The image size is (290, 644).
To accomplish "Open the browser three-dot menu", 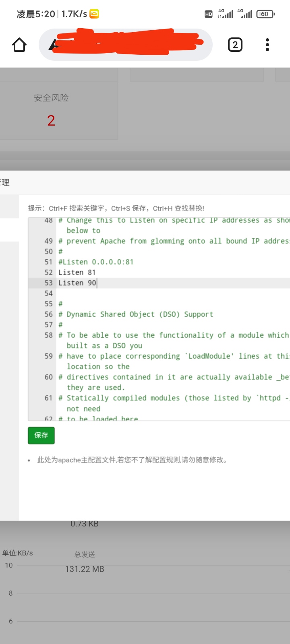I will coord(267,45).
